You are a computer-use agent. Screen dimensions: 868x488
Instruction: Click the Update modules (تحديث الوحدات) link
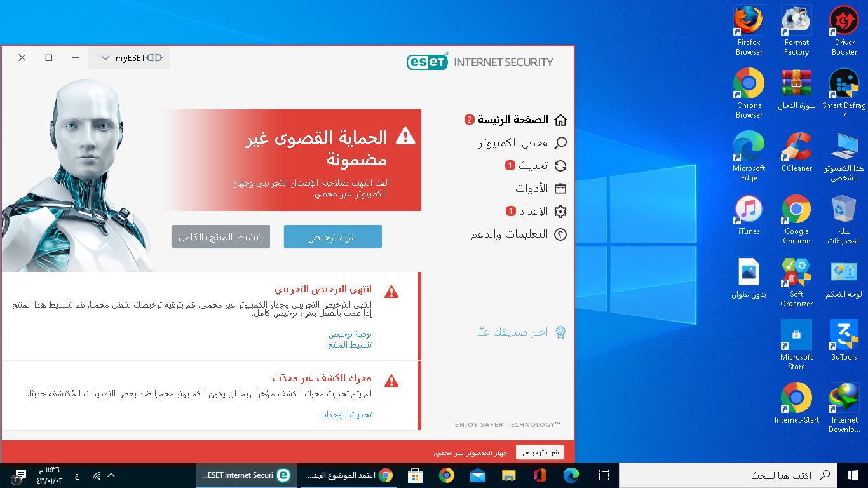click(346, 414)
